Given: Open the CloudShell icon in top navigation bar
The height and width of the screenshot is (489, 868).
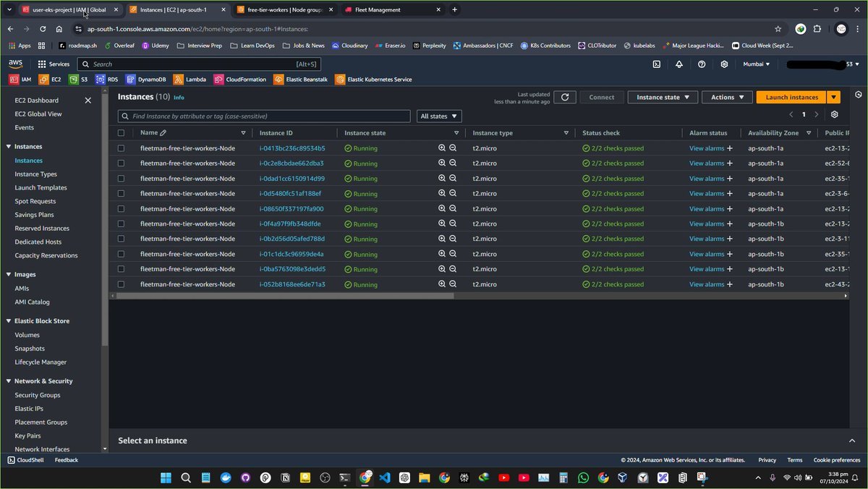Looking at the screenshot, I should [x=656, y=64].
